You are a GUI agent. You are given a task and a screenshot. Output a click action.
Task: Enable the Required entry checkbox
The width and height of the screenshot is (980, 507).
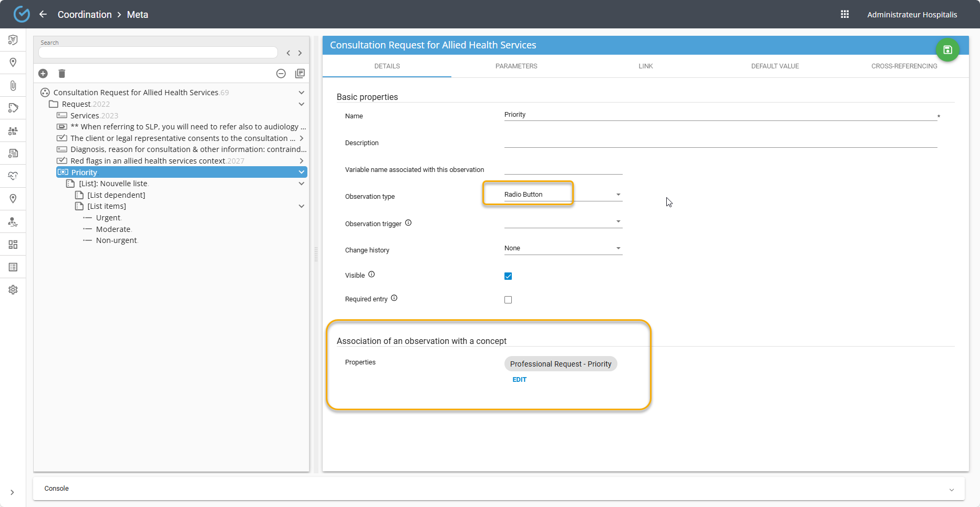[x=508, y=300]
